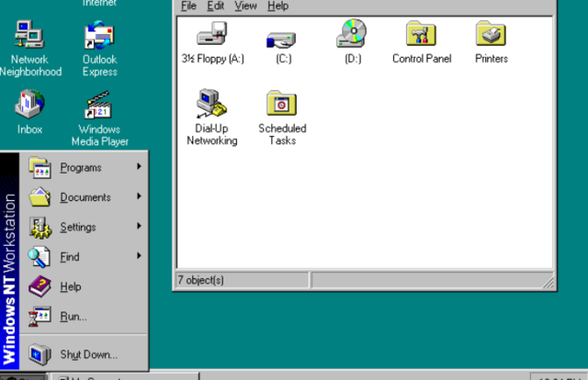Open the Edit menu
Screen dimensions: 588x380
pos(216,6)
